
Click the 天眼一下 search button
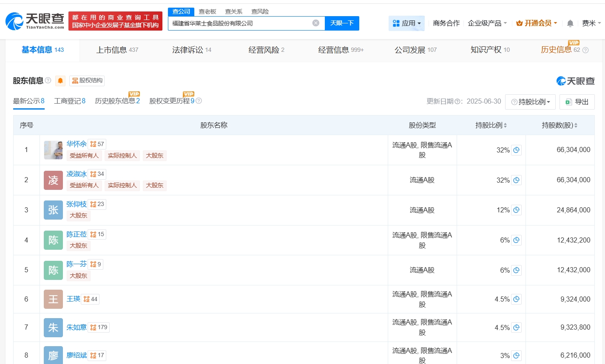pyautogui.click(x=342, y=23)
